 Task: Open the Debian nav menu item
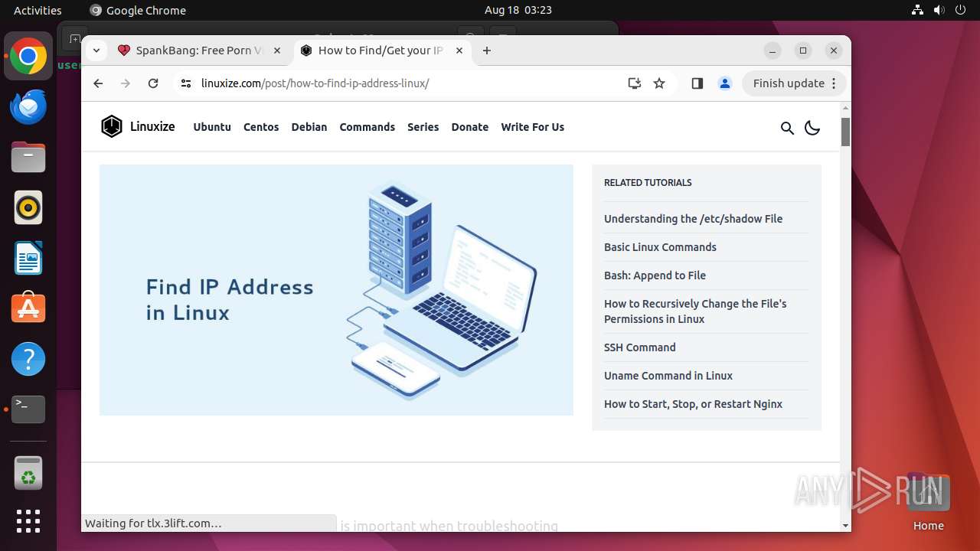(309, 127)
